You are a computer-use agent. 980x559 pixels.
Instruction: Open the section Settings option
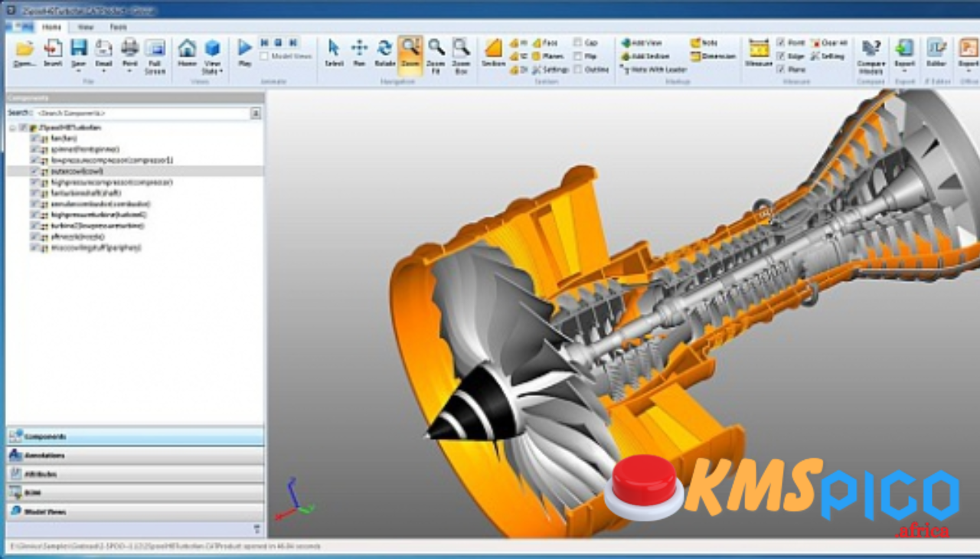[x=550, y=70]
